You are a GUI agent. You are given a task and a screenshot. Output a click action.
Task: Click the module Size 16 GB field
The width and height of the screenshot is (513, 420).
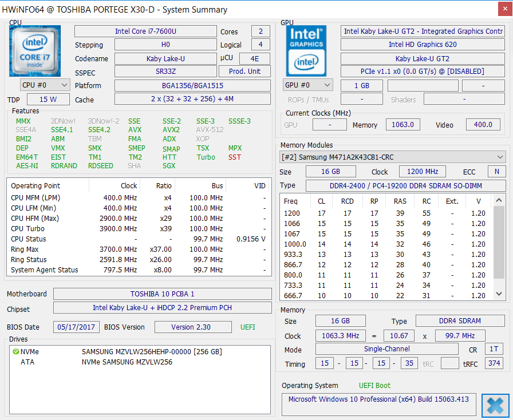pyautogui.click(x=331, y=172)
